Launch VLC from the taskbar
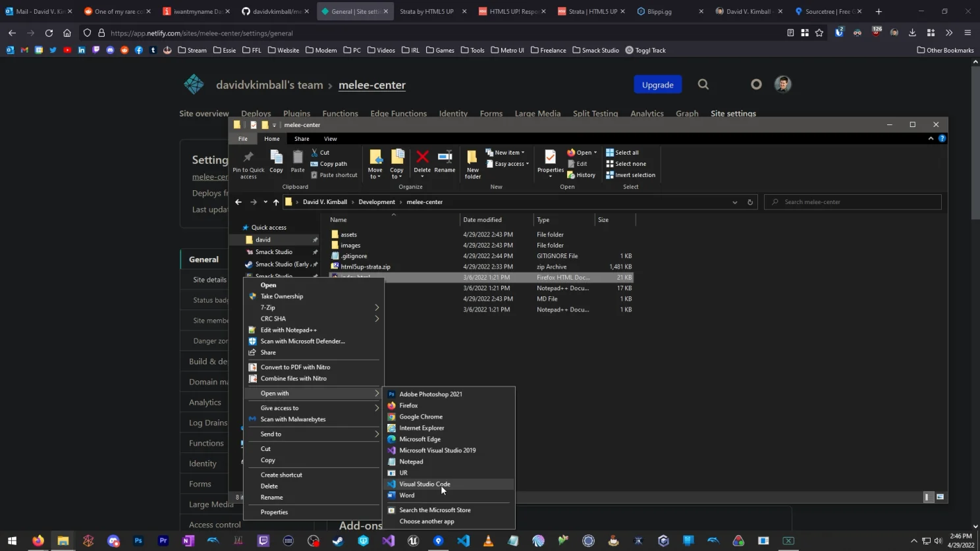The width and height of the screenshot is (980, 551). [x=489, y=542]
